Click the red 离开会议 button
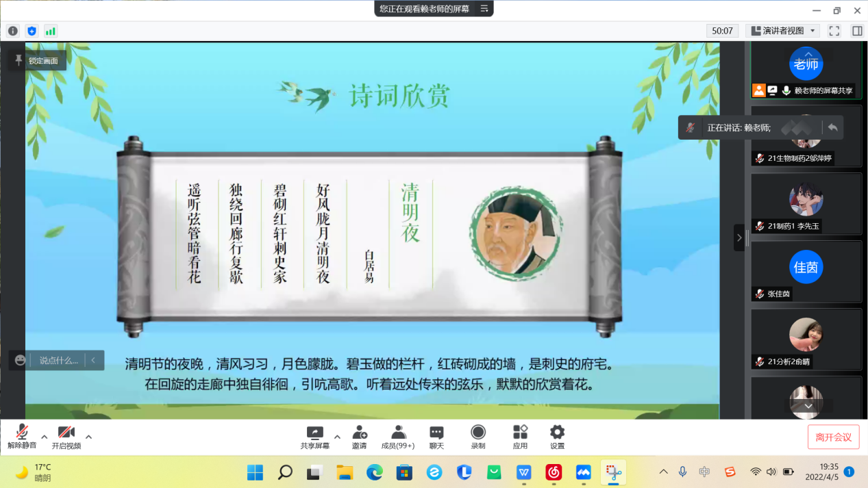This screenshot has width=868, height=488. click(x=833, y=437)
